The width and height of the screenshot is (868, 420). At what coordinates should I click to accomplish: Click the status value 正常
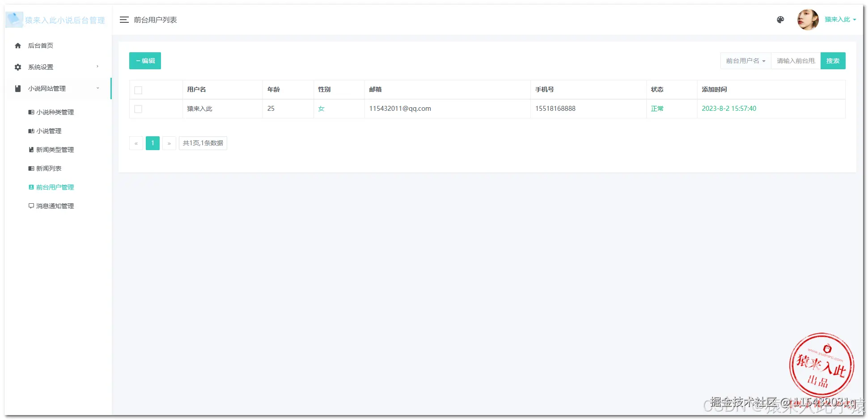pyautogui.click(x=657, y=109)
